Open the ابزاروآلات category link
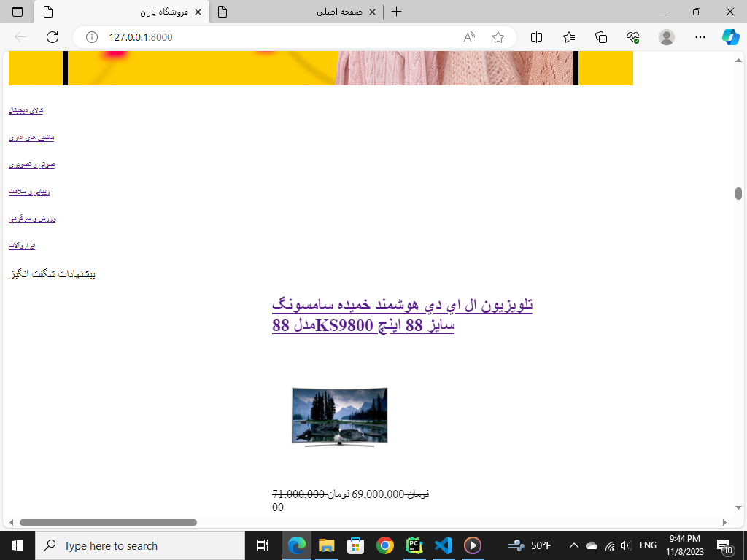The width and height of the screenshot is (747, 560). click(22, 246)
